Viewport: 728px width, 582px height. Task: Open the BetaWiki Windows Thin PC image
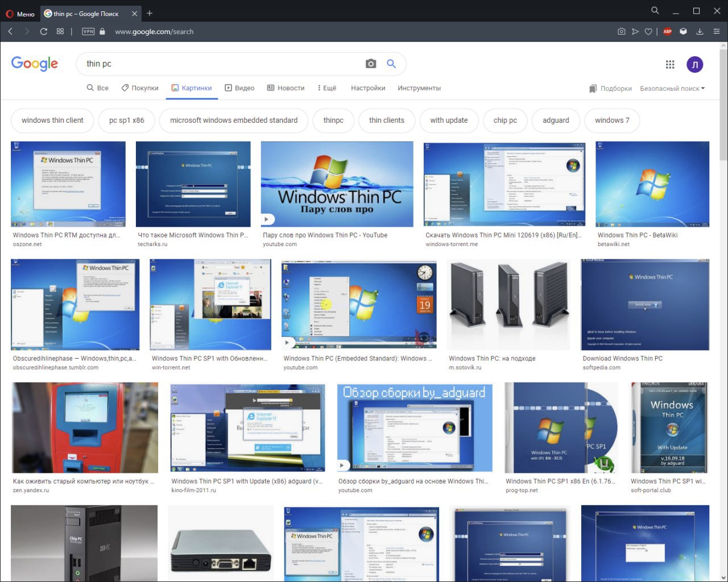point(652,184)
